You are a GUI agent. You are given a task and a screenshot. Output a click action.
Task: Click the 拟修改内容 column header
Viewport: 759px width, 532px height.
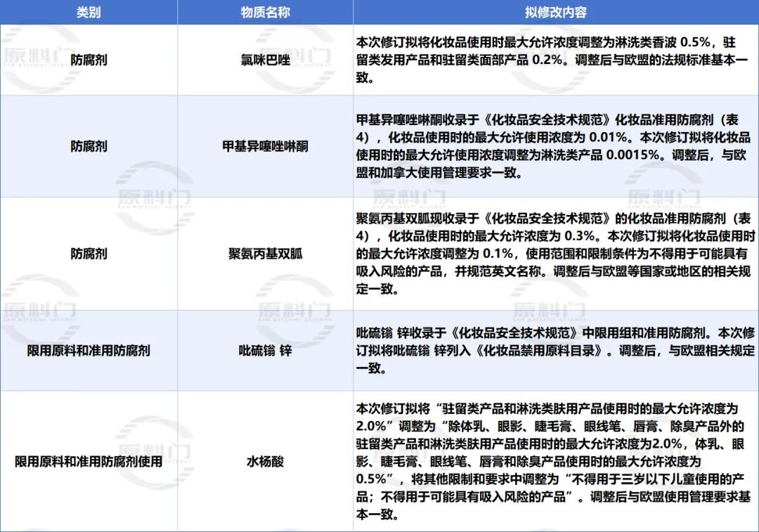[556, 12]
